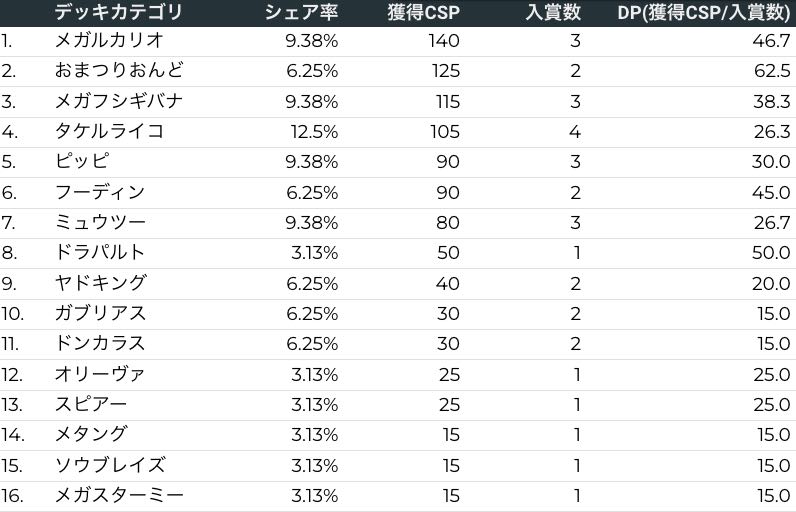The height and width of the screenshot is (512, 796).
Task: Select the ヤドキング deck entry
Action: pos(100,283)
